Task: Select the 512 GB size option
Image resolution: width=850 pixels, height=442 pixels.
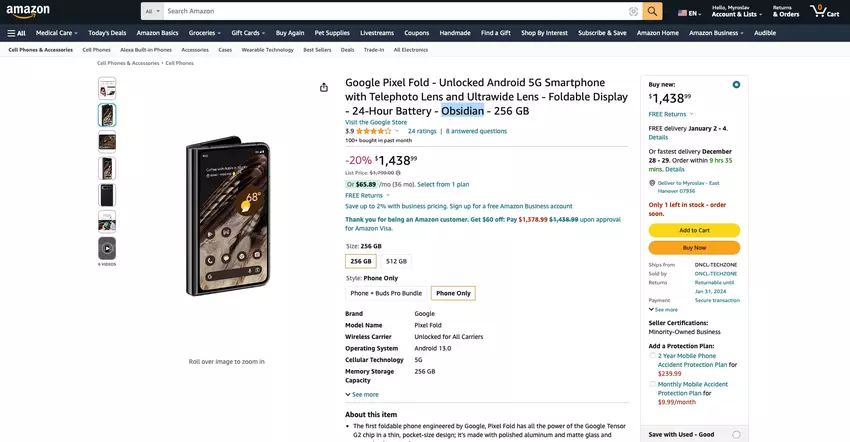Action: point(396,261)
